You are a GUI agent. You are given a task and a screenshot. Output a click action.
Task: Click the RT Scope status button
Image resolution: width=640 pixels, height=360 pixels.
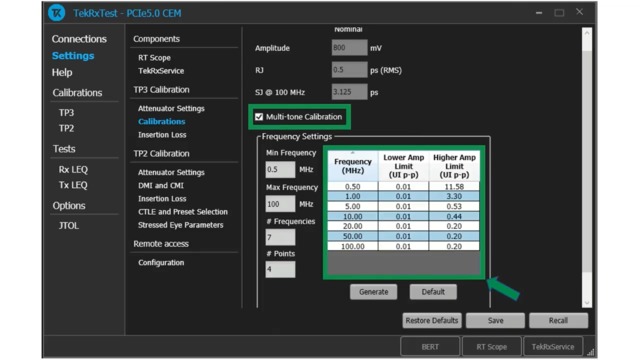pos(491,347)
